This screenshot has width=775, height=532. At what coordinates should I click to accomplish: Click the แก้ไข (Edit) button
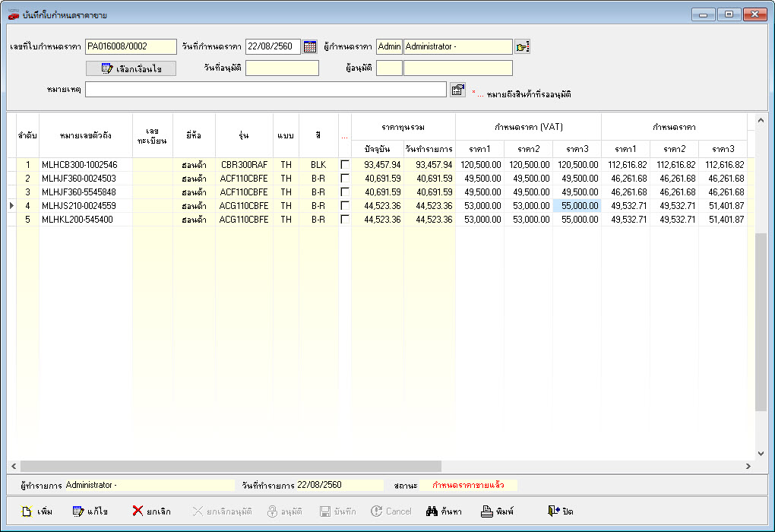pos(90,511)
